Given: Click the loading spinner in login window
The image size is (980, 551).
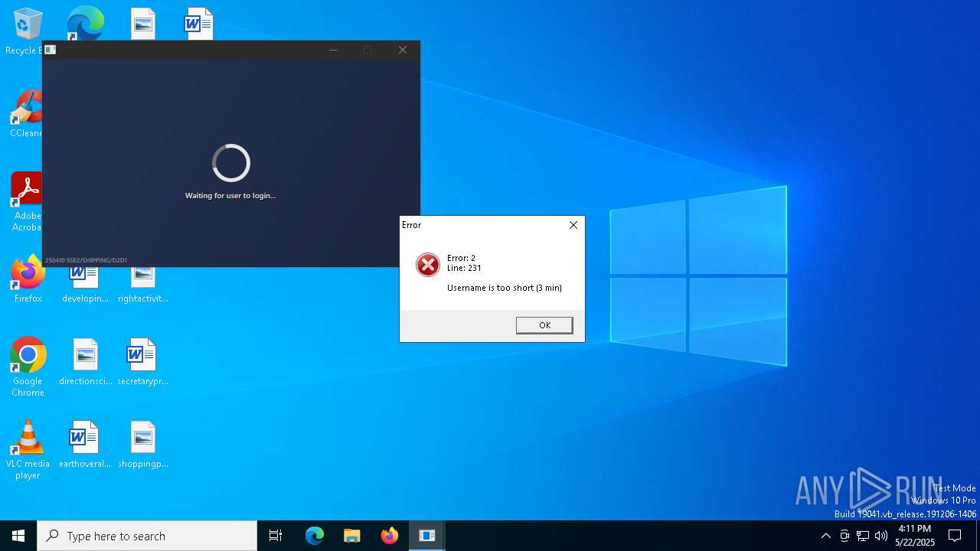Looking at the screenshot, I should click(x=231, y=163).
